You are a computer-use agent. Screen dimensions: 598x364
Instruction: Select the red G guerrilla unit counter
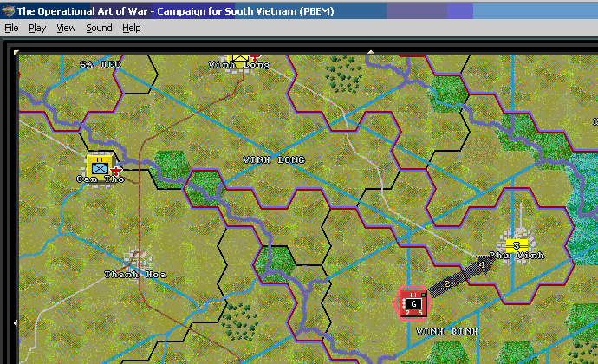413,303
